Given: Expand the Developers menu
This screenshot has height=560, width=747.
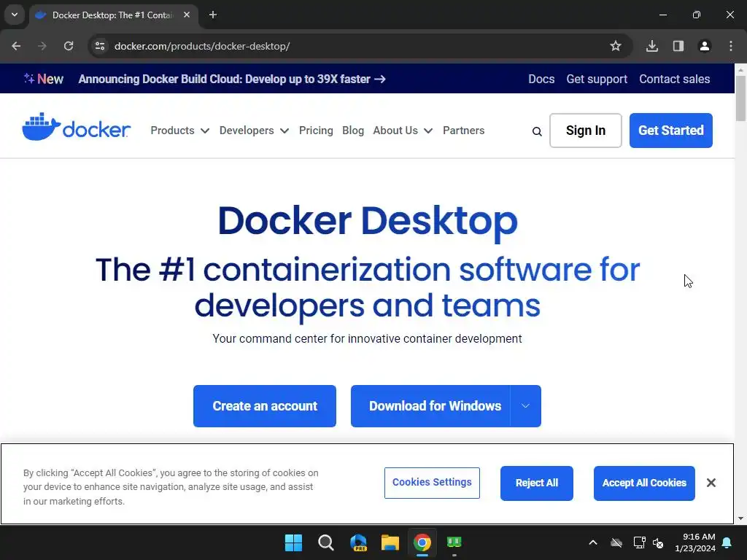Looking at the screenshot, I should (255, 131).
